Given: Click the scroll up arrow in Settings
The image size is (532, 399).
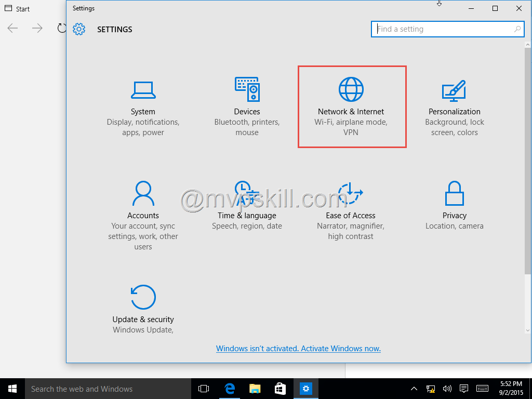Looking at the screenshot, I should click(x=528, y=45).
